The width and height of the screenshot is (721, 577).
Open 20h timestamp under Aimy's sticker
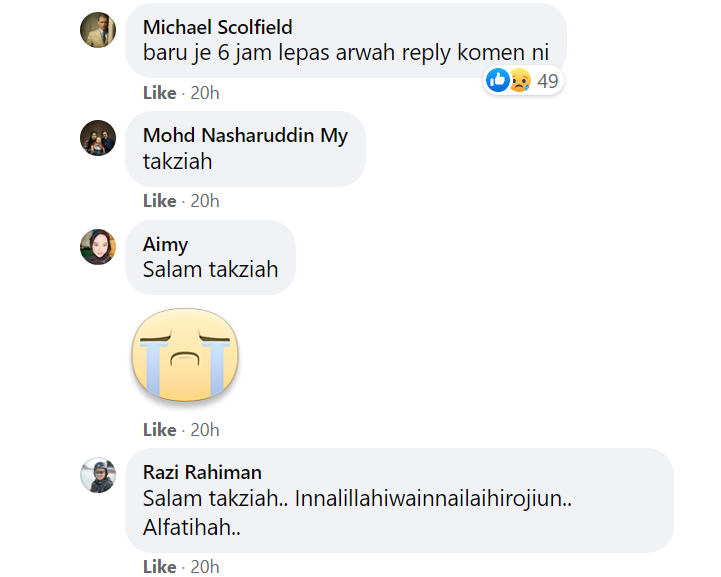205,430
